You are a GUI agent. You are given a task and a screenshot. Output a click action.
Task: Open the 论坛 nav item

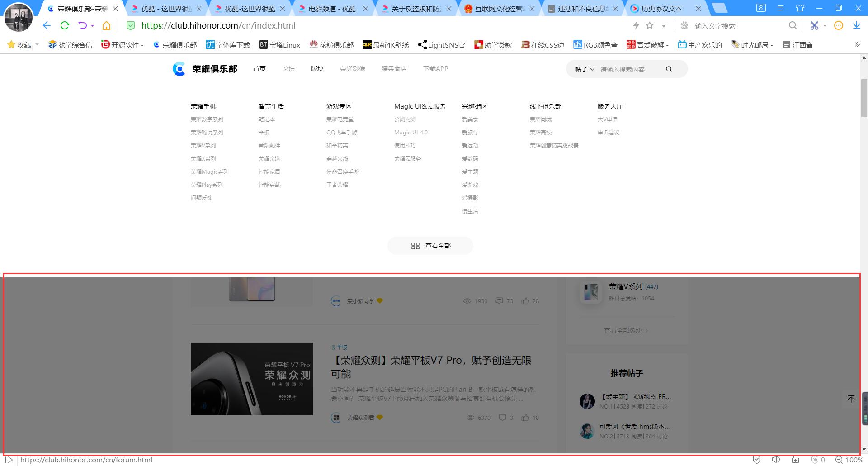288,69
